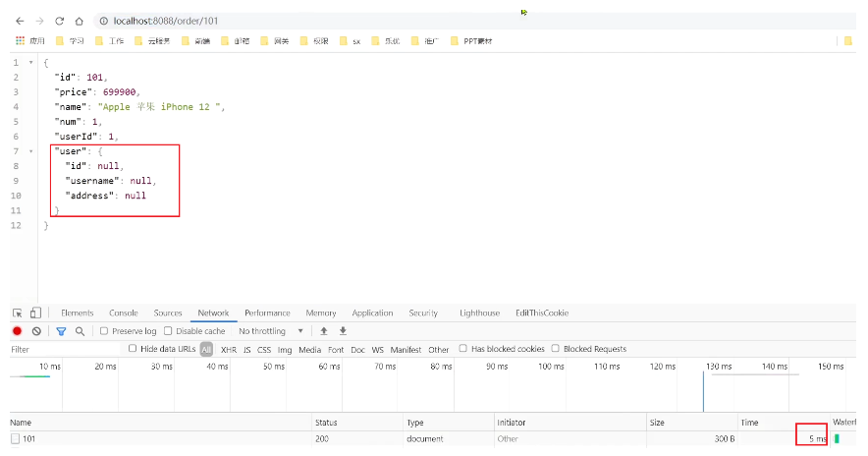Image resolution: width=868 pixels, height=456 pixels.
Task: Open network search with magnifier icon
Action: (81, 331)
